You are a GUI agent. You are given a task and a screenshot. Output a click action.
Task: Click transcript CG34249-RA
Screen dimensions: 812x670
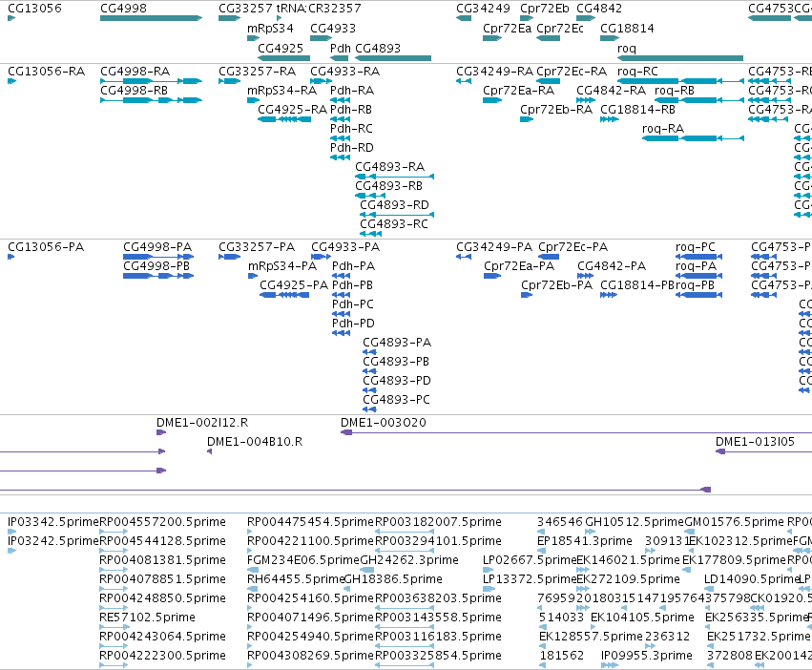(x=494, y=71)
